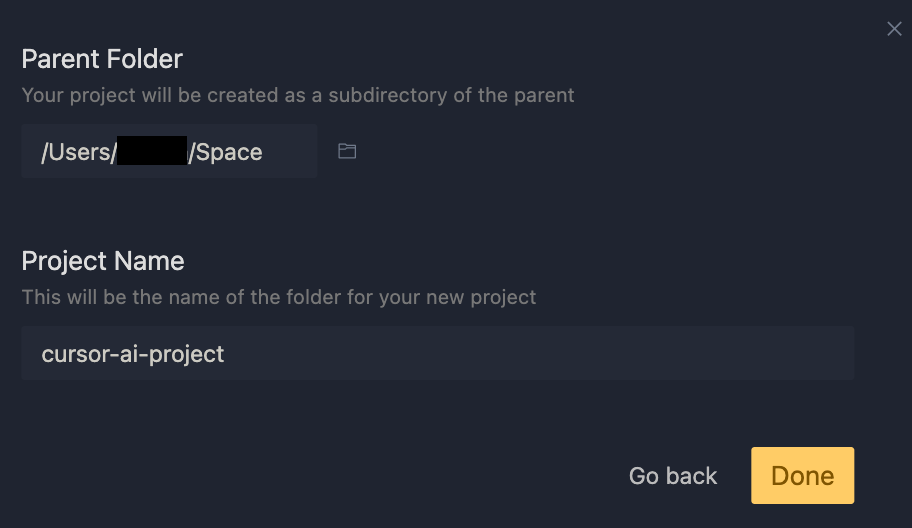Place cursor at end of project name
The width and height of the screenshot is (912, 528).
click(x=225, y=354)
